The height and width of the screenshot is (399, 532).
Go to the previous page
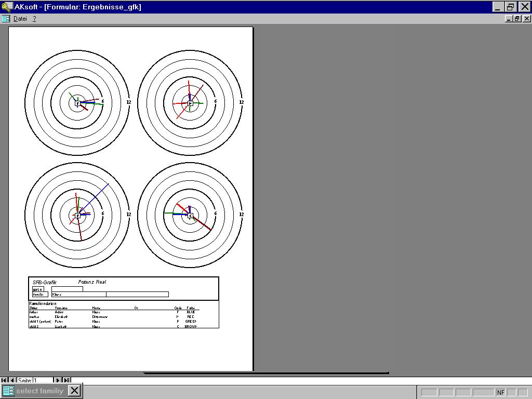coord(12,381)
